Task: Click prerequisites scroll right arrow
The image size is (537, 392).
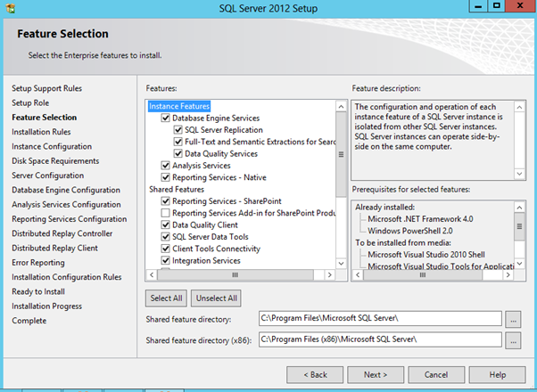Action: point(508,274)
